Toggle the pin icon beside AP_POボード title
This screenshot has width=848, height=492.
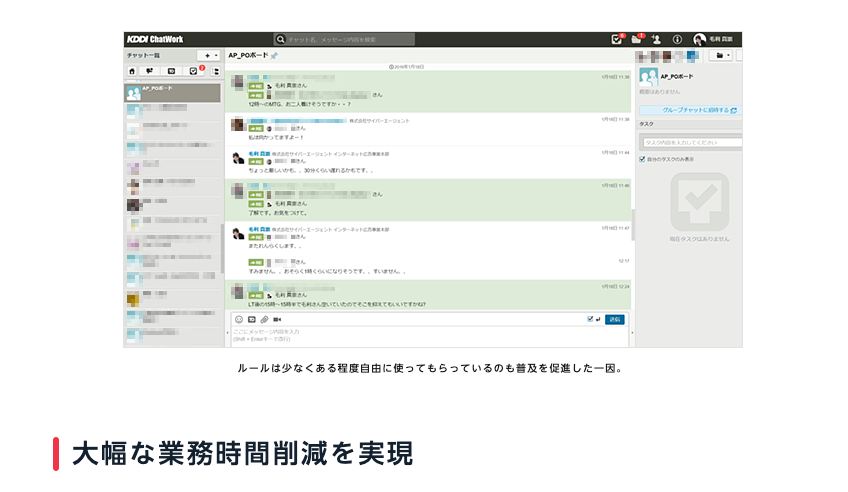point(274,56)
